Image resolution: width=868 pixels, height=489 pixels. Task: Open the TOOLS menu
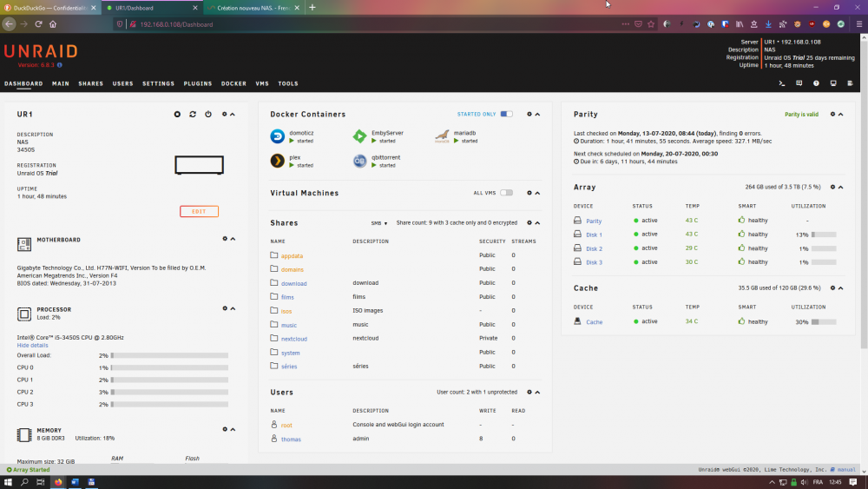click(x=288, y=83)
